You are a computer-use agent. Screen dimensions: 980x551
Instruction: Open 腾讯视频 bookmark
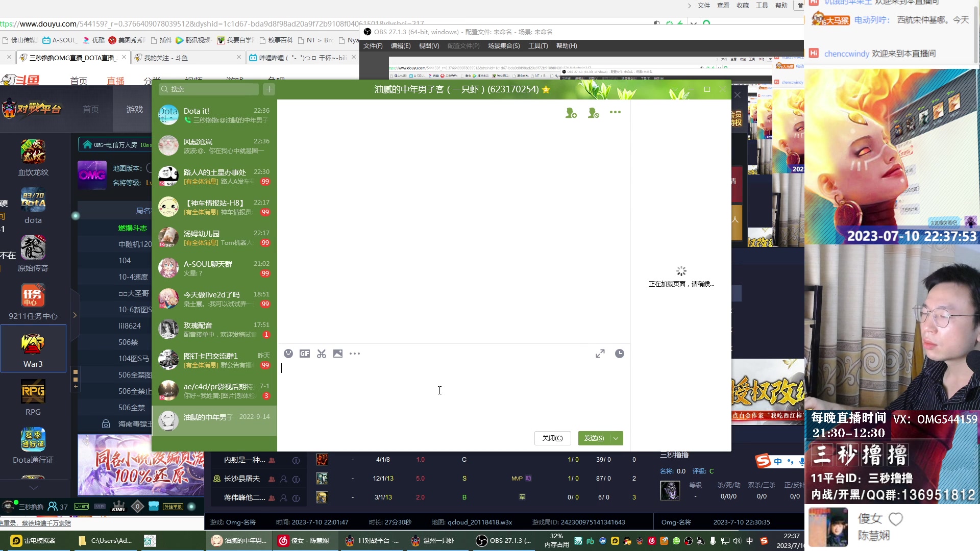[x=193, y=40]
